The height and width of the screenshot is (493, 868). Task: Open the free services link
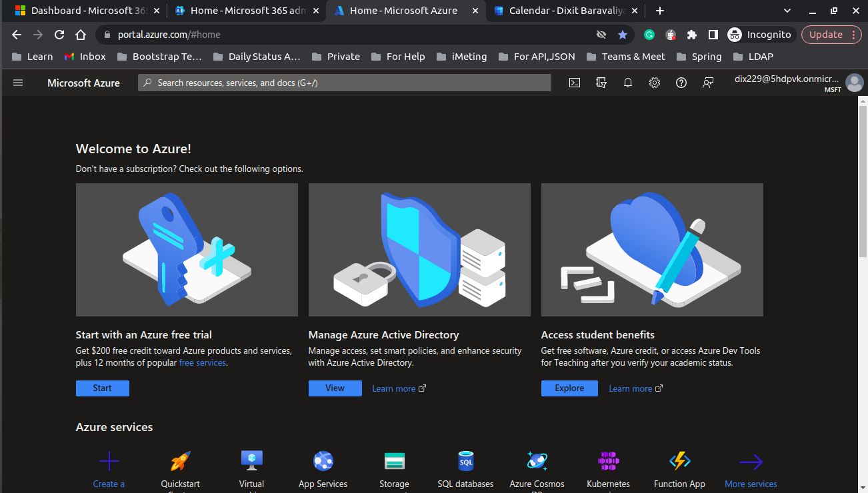(x=203, y=363)
